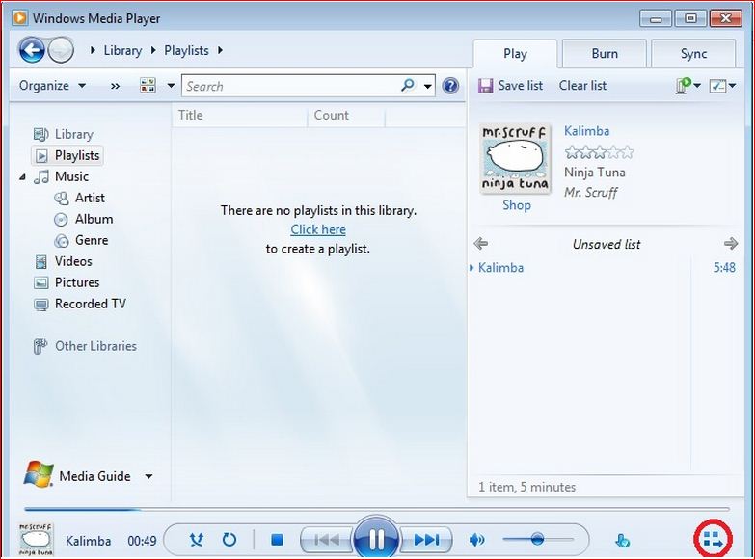This screenshot has height=560, width=755.
Task: Open the search options dropdown arrow
Action: (x=427, y=86)
